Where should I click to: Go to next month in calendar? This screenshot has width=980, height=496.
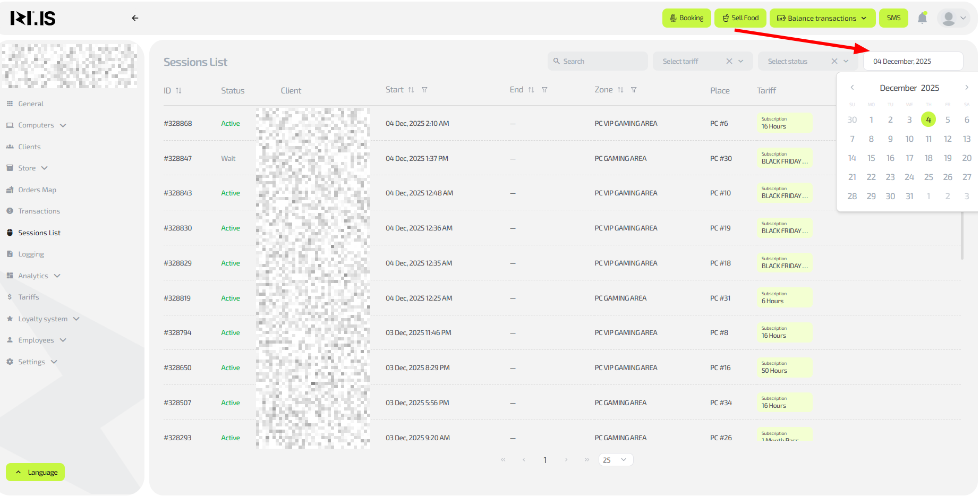pyautogui.click(x=967, y=88)
